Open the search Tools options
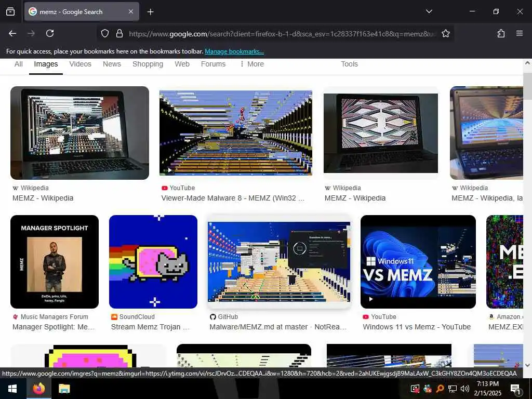532x399 pixels. (x=349, y=64)
